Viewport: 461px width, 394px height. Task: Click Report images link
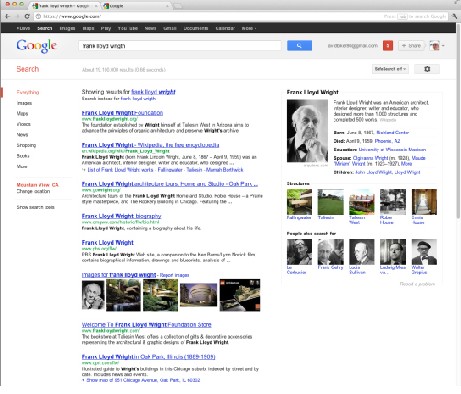[x=174, y=275]
